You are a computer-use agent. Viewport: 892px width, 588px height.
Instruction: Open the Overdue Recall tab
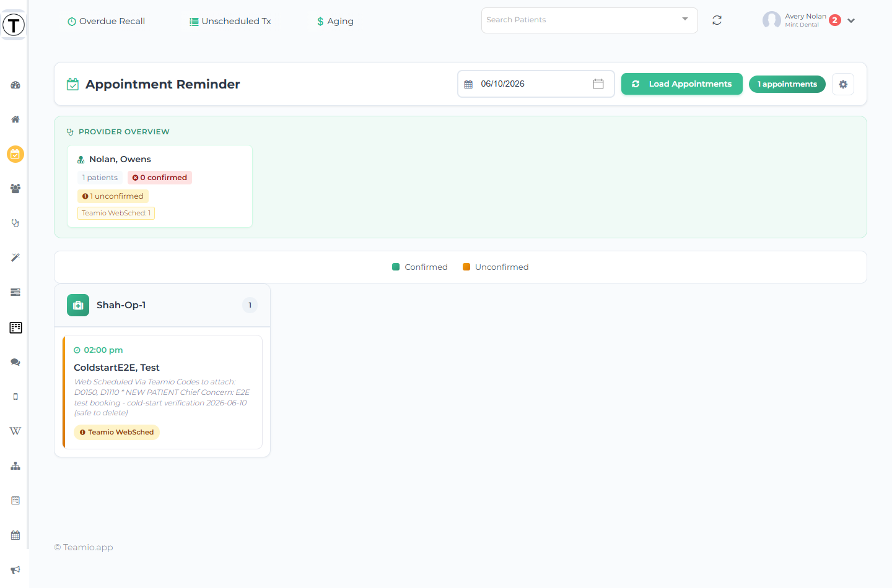pos(106,21)
